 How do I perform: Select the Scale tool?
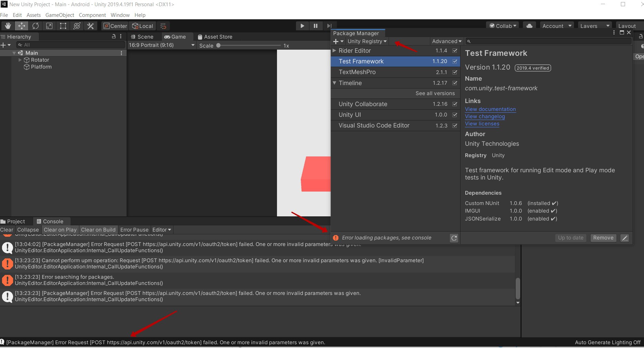(x=49, y=26)
